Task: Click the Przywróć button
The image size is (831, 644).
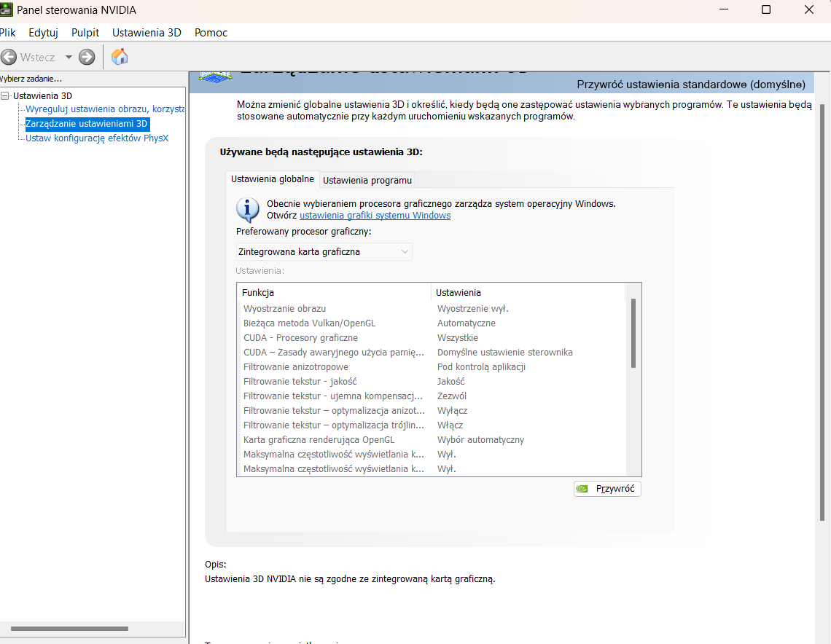Action: click(607, 488)
